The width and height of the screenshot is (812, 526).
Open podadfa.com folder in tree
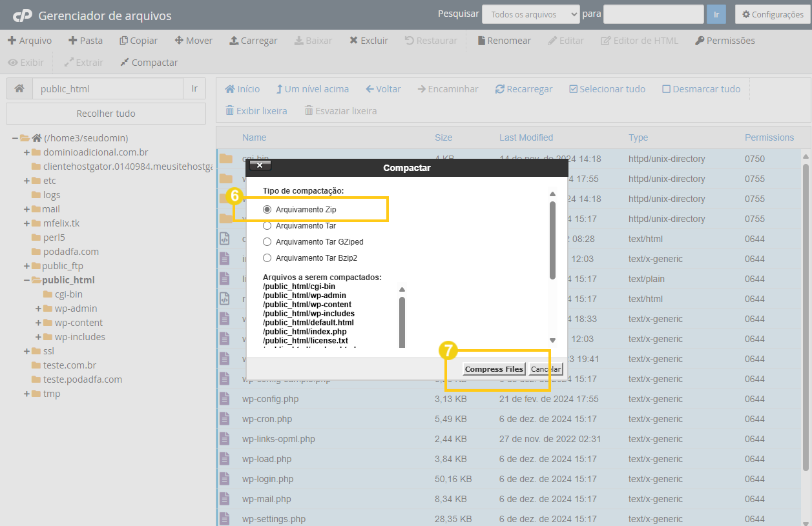70,252
